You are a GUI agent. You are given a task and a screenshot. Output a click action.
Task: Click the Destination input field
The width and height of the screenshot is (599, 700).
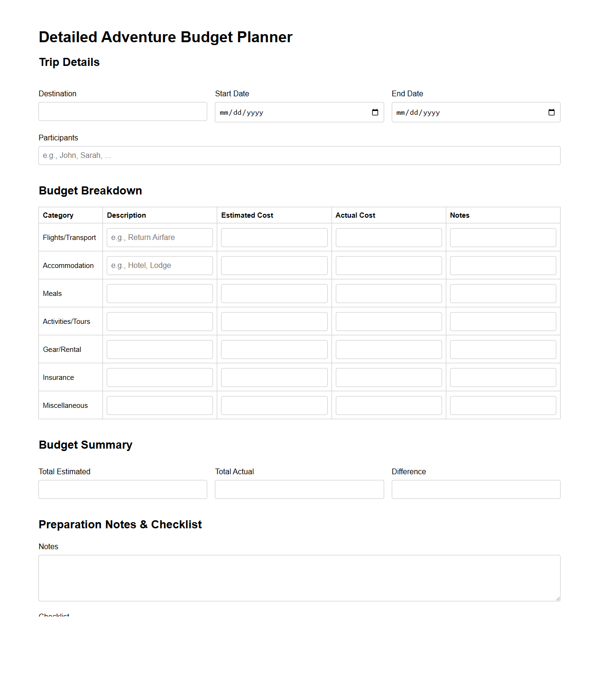pyautogui.click(x=122, y=111)
